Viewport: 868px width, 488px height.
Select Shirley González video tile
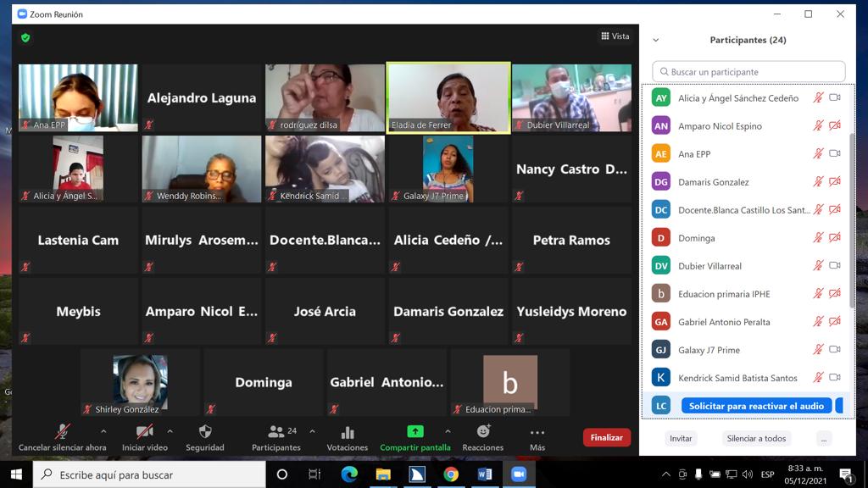click(x=140, y=382)
